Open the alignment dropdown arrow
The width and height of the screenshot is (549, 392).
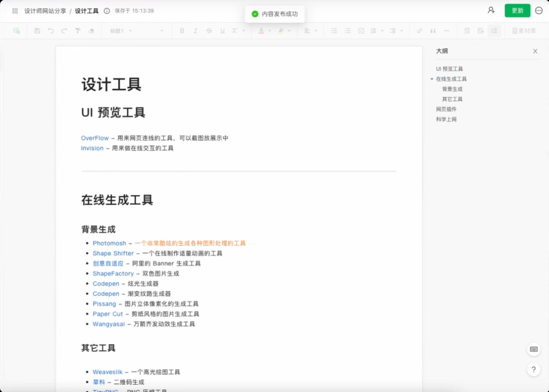click(316, 31)
